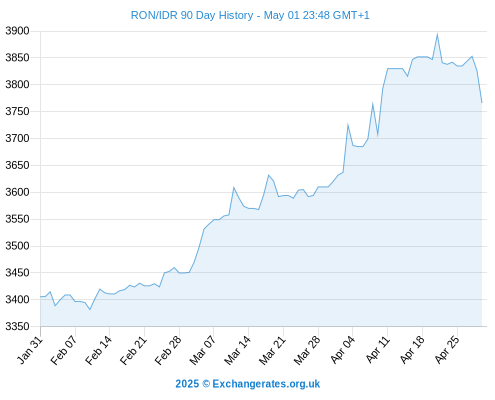Select the Mar 14 x-axis date label
Viewport: 495px width, 400px height.
click(x=238, y=350)
